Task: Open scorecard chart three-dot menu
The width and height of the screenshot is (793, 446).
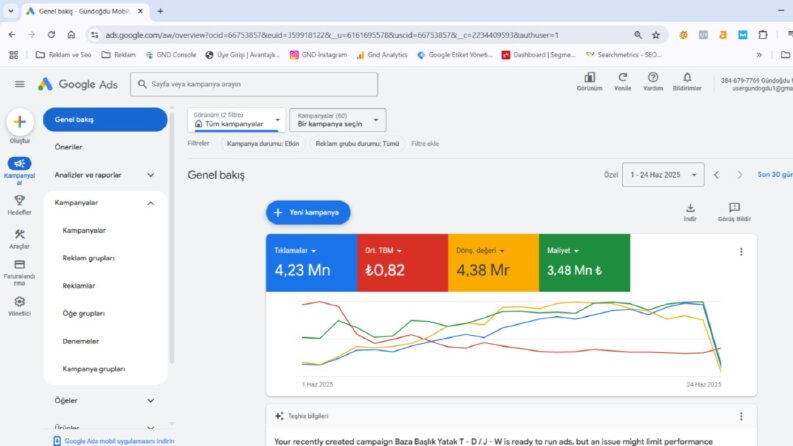Action: (x=741, y=251)
